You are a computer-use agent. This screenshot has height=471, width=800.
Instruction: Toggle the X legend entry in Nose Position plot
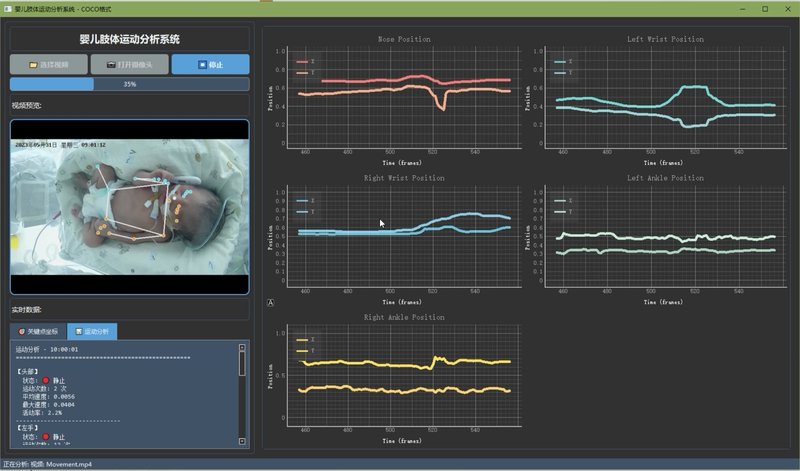(307, 62)
